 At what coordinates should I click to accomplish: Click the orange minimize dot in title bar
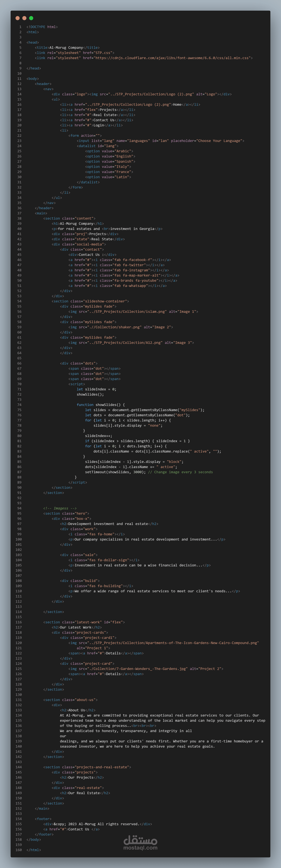[x=24, y=18]
